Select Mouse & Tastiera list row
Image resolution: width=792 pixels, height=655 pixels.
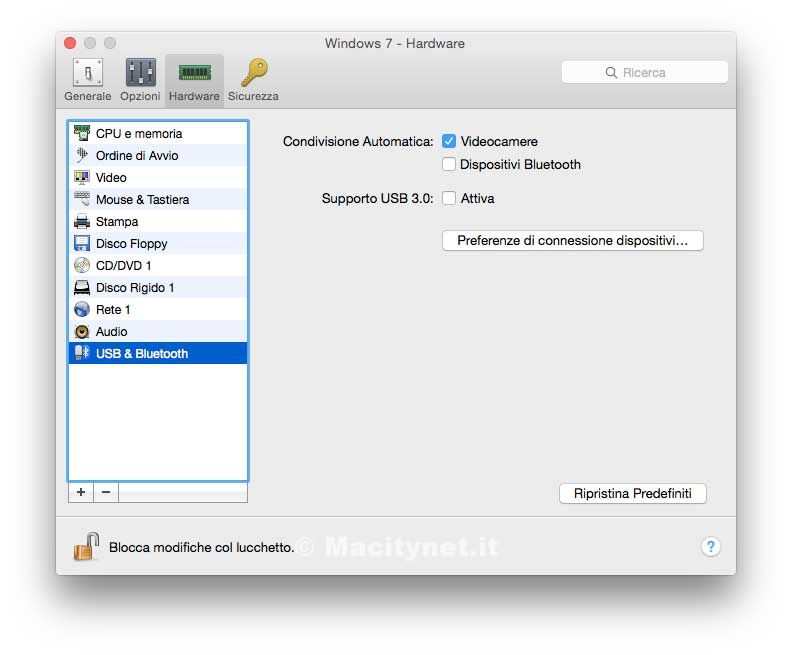(x=158, y=199)
